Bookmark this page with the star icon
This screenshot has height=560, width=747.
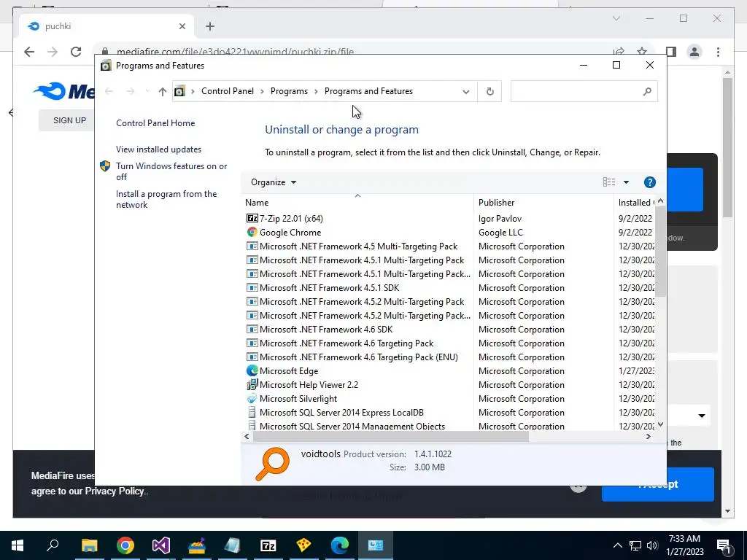pos(642,52)
